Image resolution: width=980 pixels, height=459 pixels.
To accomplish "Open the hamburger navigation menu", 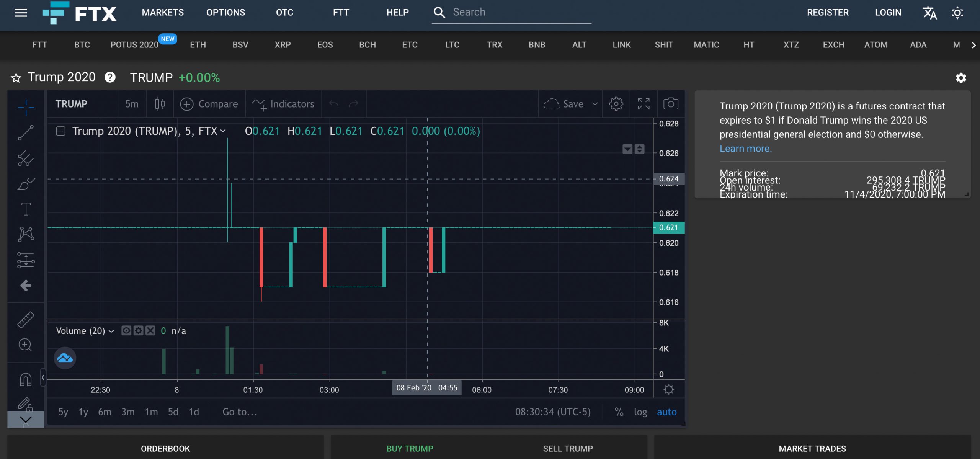I will 21,13.
